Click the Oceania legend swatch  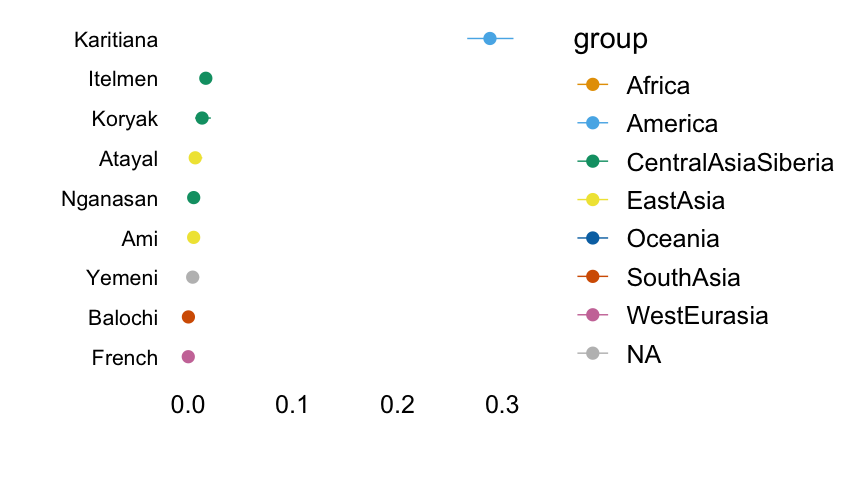tap(592, 239)
